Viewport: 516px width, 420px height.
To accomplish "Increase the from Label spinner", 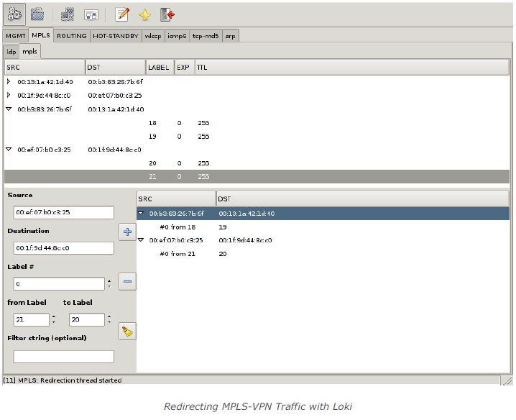I will point(54,317).
